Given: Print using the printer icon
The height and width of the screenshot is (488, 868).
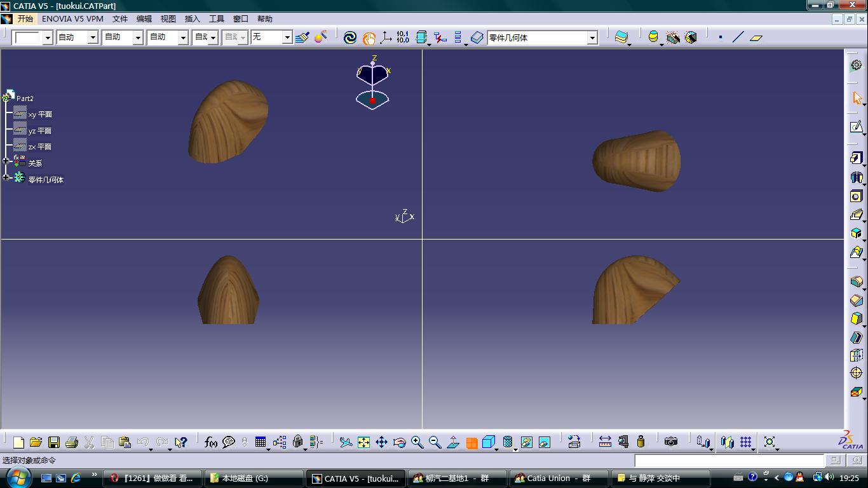Looking at the screenshot, I should 72,442.
